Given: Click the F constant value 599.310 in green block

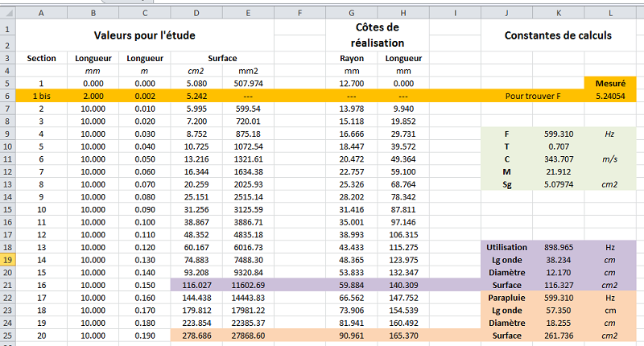Looking at the screenshot, I should 559,134.
